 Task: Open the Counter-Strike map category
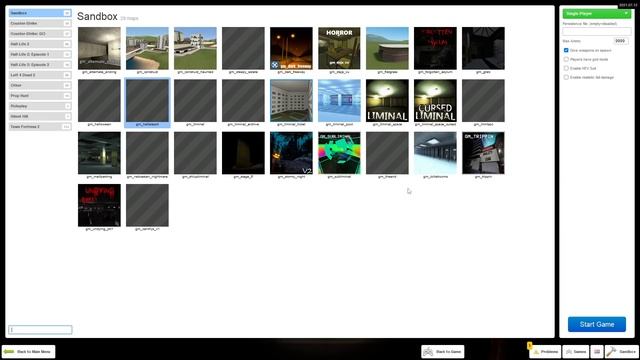[x=40, y=23]
